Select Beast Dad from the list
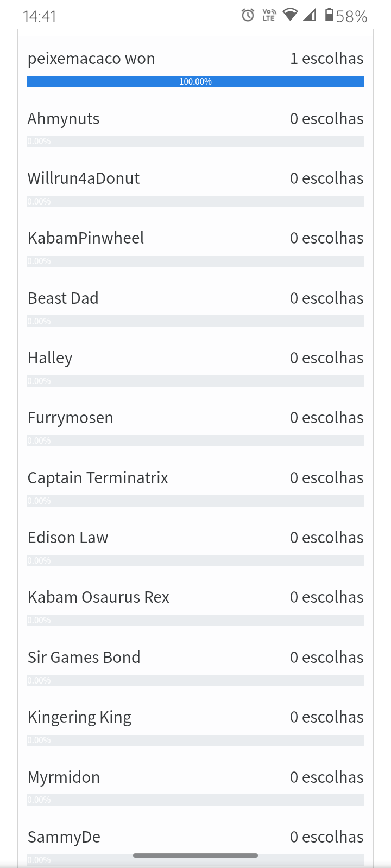Image resolution: width=391 pixels, height=868 pixels. [x=63, y=298]
